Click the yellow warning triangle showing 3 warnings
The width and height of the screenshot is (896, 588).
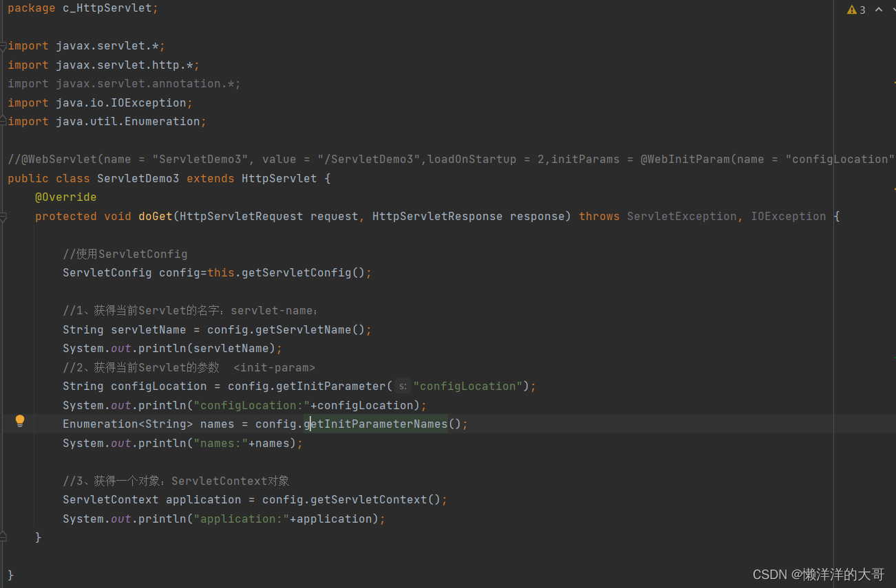pos(853,9)
